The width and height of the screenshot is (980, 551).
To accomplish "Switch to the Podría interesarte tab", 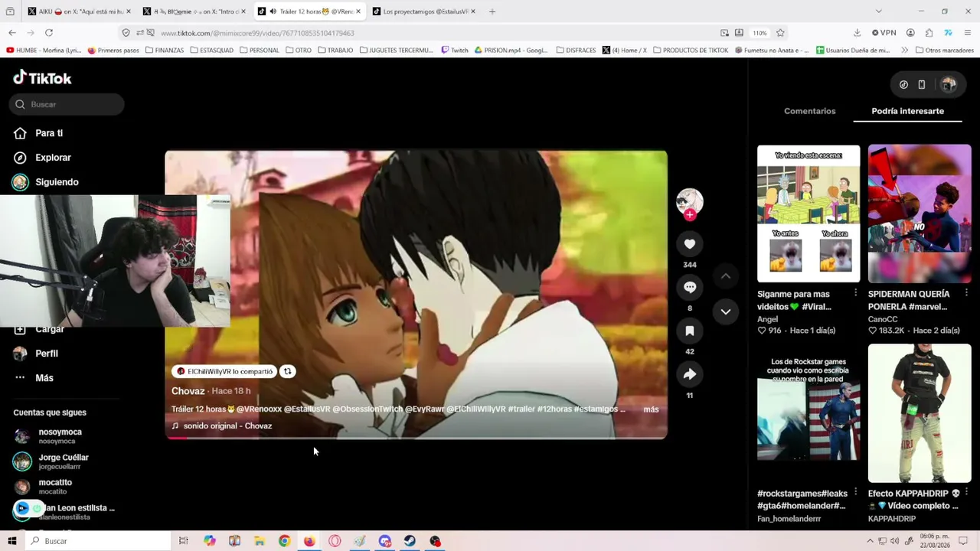I will click(907, 111).
